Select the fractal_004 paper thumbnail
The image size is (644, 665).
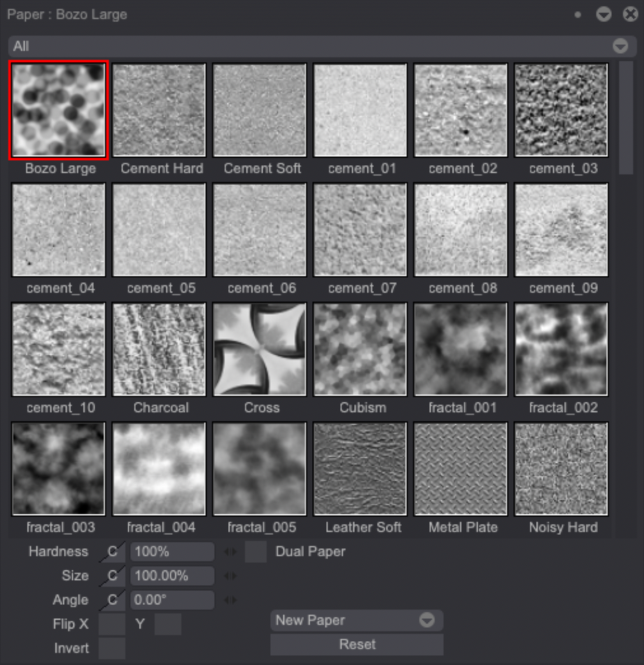[159, 468]
